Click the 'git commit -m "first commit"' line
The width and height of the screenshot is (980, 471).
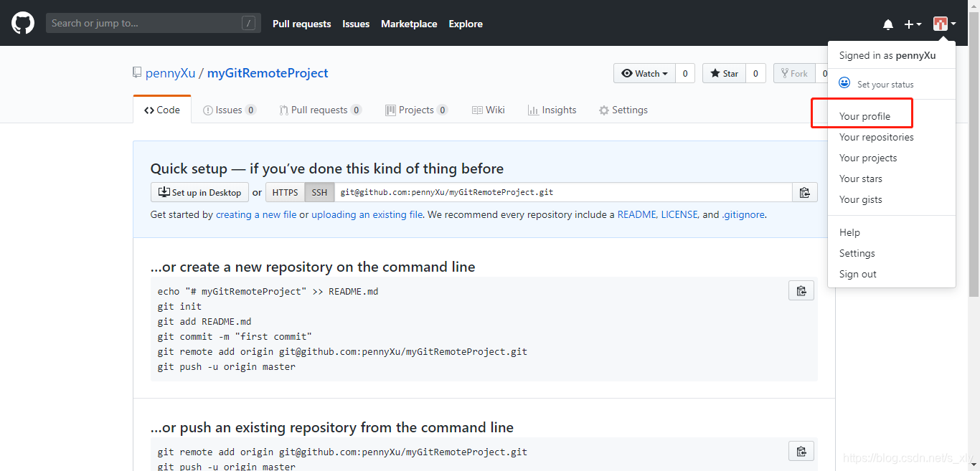pyautogui.click(x=235, y=337)
